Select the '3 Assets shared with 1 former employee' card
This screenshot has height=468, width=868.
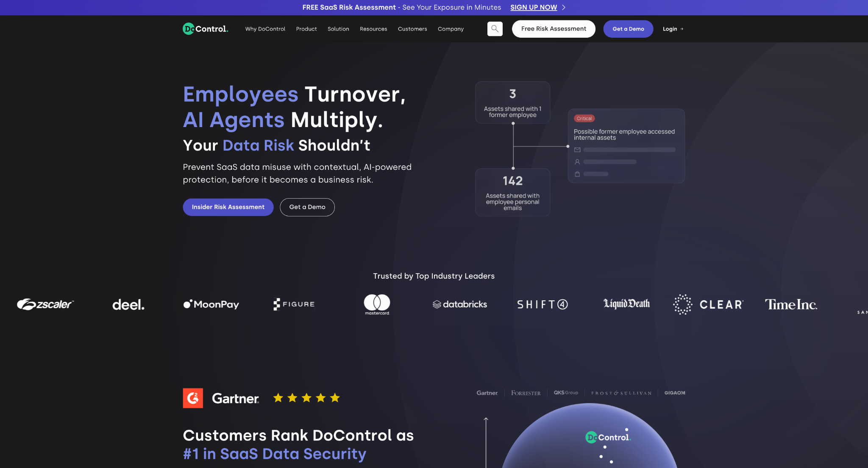click(512, 102)
